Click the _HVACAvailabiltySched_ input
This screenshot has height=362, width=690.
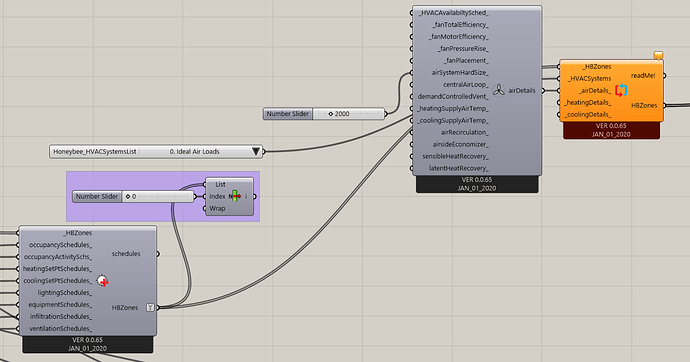coord(453,13)
